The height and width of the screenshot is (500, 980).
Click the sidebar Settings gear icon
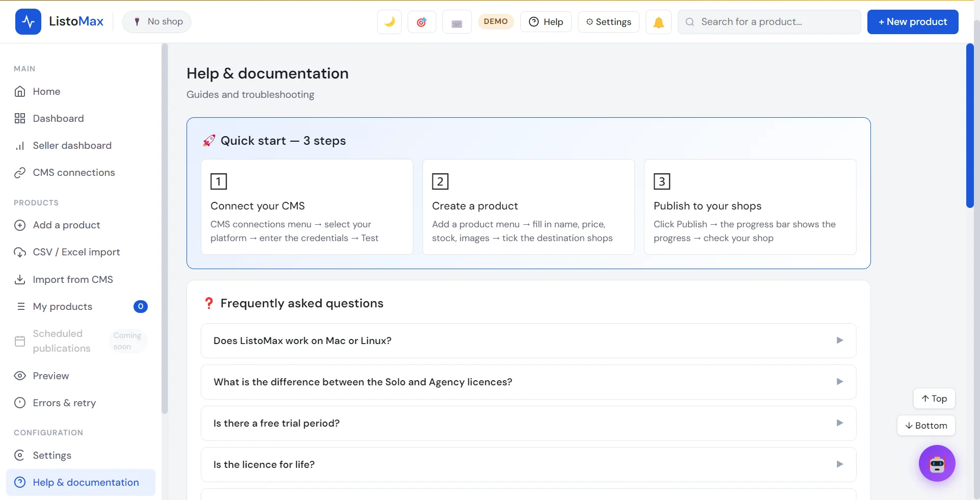tap(20, 455)
